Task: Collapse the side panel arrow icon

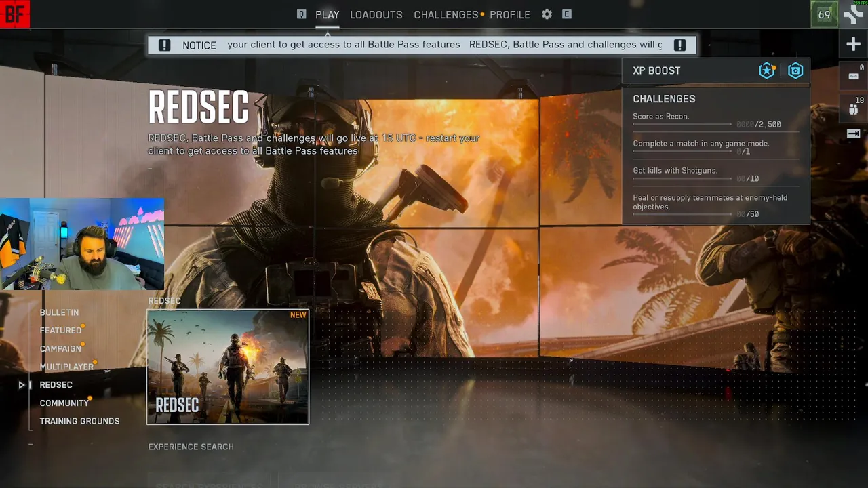Action: (x=853, y=134)
